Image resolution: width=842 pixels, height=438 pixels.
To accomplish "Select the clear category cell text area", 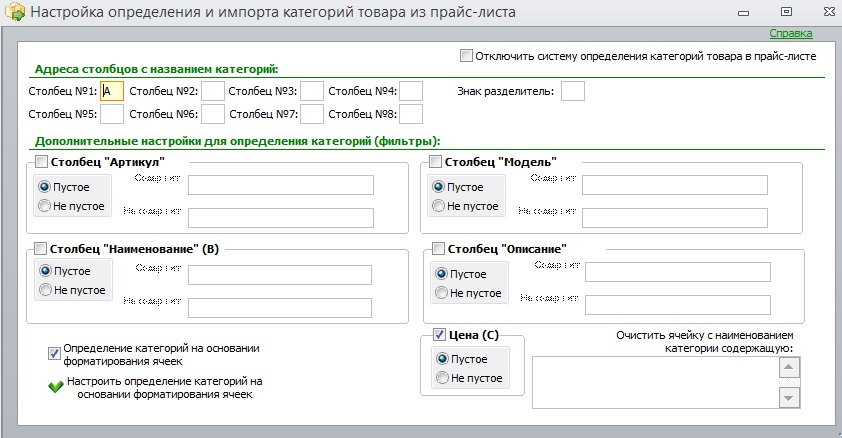I will pyautogui.click(x=655, y=383).
